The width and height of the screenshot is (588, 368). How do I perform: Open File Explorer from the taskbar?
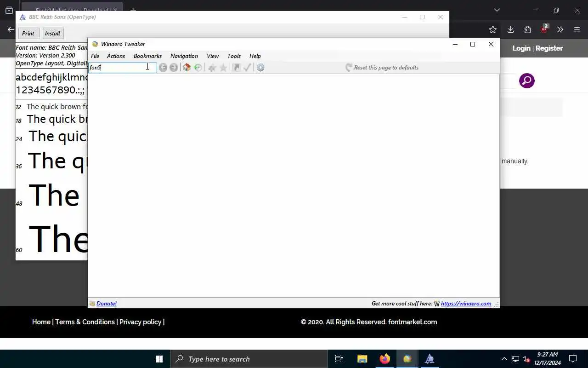(x=362, y=359)
